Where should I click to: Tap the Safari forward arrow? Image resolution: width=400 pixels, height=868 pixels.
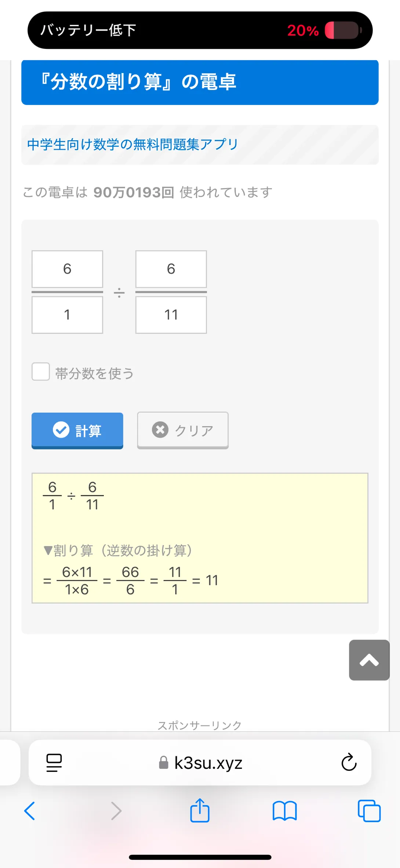pyautogui.click(x=116, y=810)
